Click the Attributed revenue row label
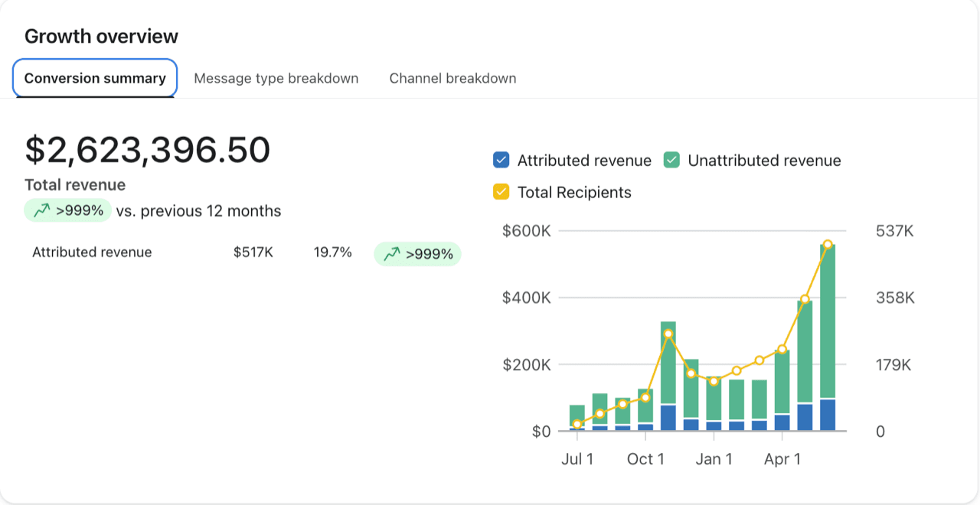Screen dimensions: 980x505 [x=92, y=252]
